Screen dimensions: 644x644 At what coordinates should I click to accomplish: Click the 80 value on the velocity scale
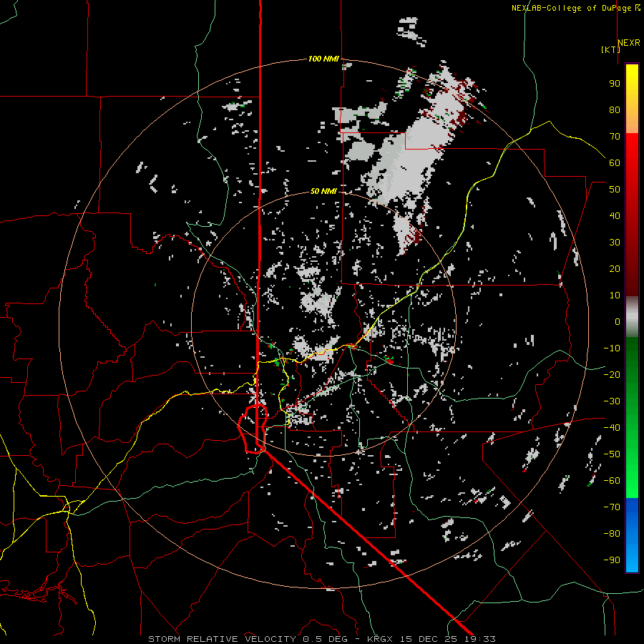(615, 109)
